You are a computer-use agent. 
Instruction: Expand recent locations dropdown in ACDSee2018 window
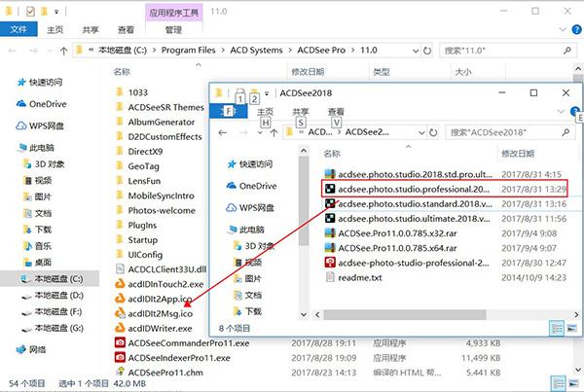coord(260,133)
